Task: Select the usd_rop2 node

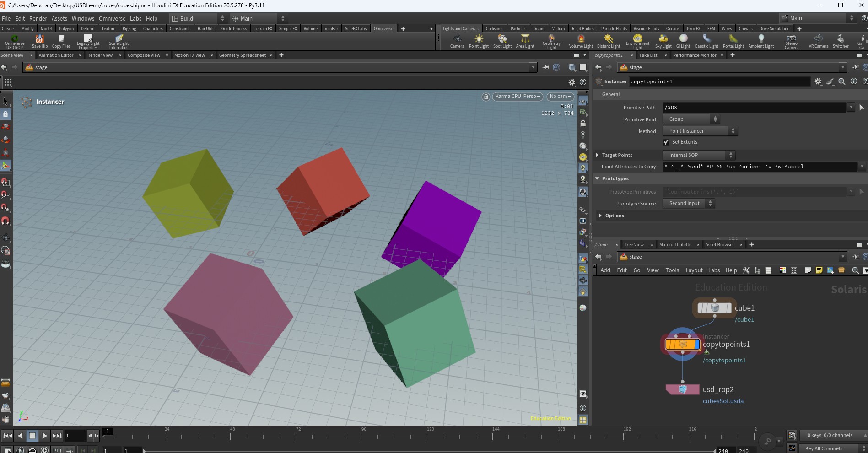Action: pos(682,389)
